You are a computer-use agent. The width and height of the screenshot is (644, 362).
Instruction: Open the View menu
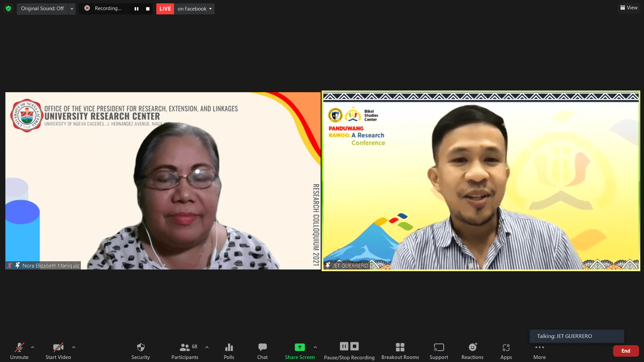629,8
